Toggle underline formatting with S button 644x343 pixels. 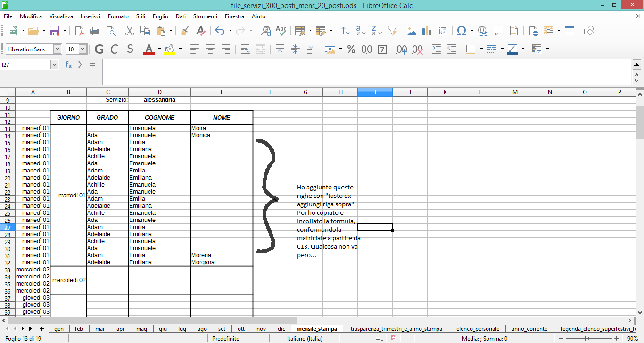click(x=130, y=49)
